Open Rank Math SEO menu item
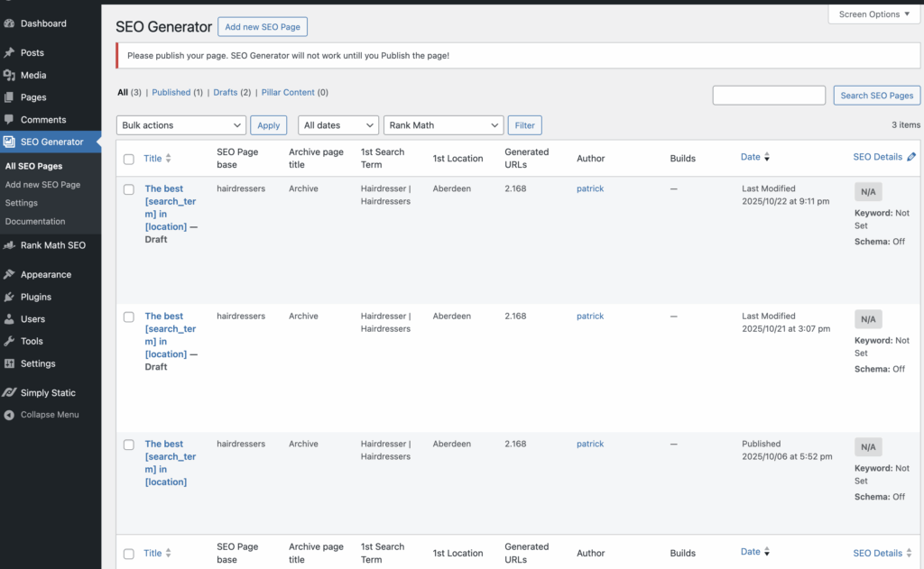 (52, 245)
